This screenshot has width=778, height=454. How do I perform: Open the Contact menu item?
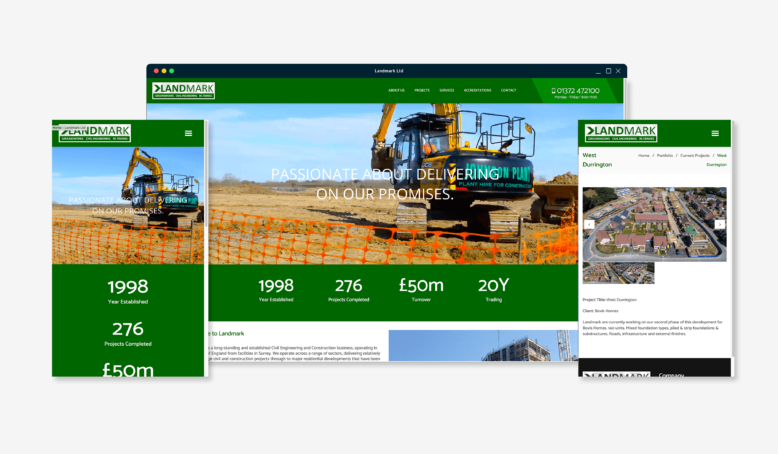click(509, 90)
